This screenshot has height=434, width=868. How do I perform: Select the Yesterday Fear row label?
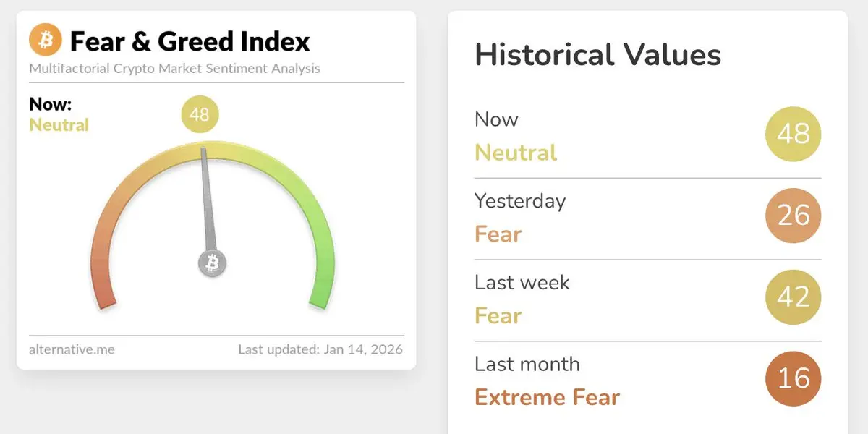[x=520, y=217]
